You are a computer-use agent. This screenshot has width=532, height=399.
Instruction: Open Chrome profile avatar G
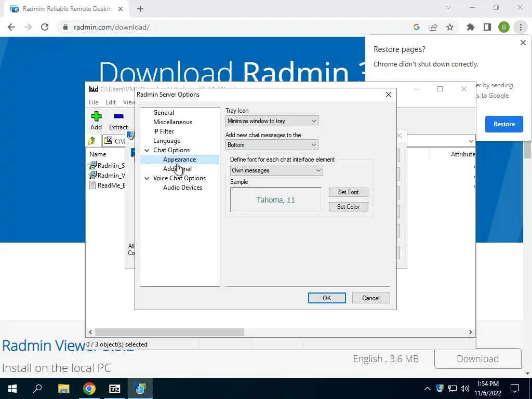pos(504,27)
